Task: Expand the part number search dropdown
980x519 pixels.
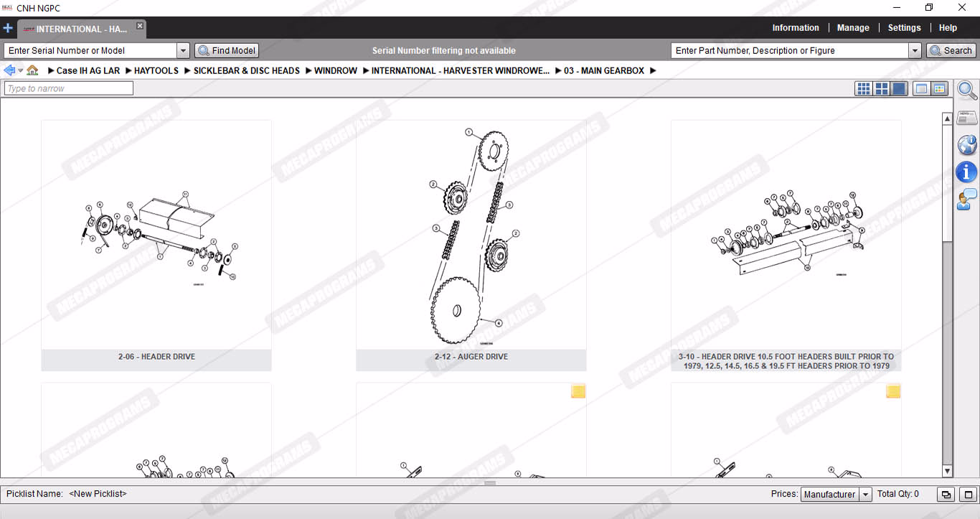Action: pyautogui.click(x=915, y=51)
